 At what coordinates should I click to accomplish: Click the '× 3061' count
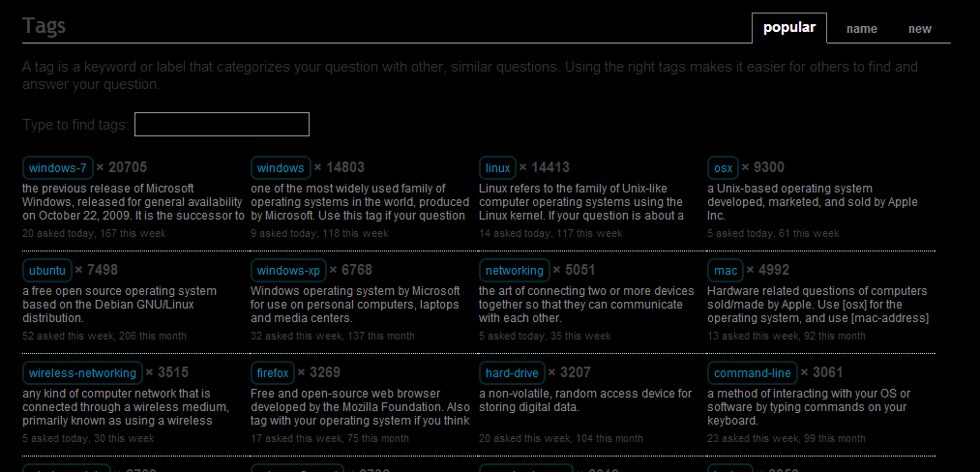[822, 372]
